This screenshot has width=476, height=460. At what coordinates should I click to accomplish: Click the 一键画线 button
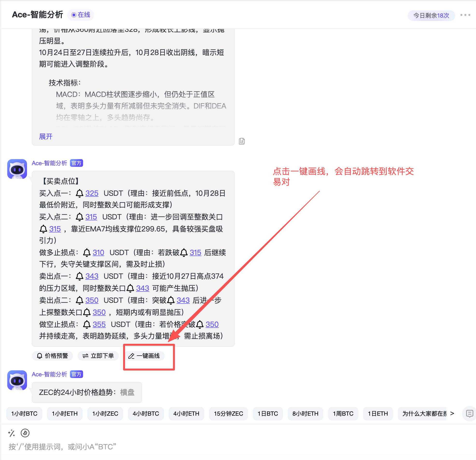click(x=145, y=356)
